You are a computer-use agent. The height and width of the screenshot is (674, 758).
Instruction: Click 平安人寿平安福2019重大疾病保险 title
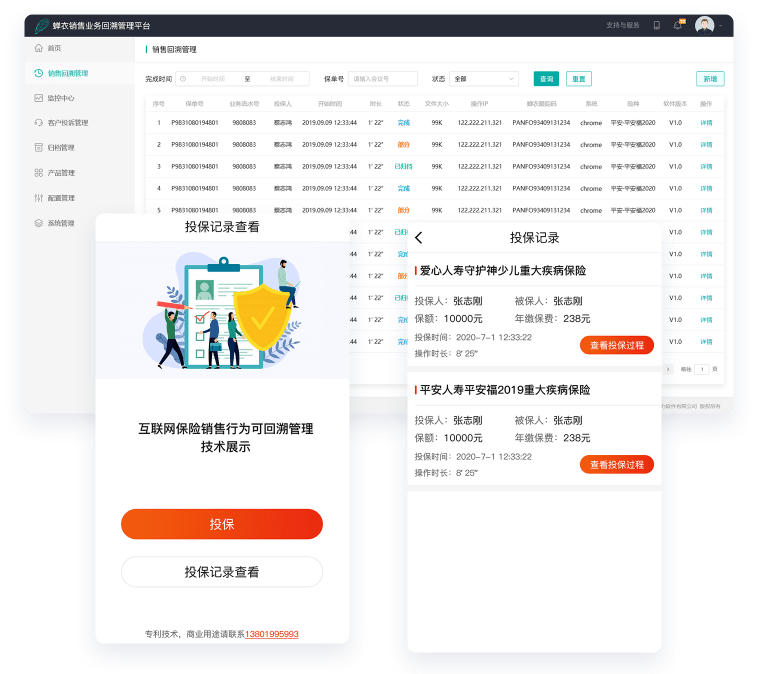[x=505, y=390]
